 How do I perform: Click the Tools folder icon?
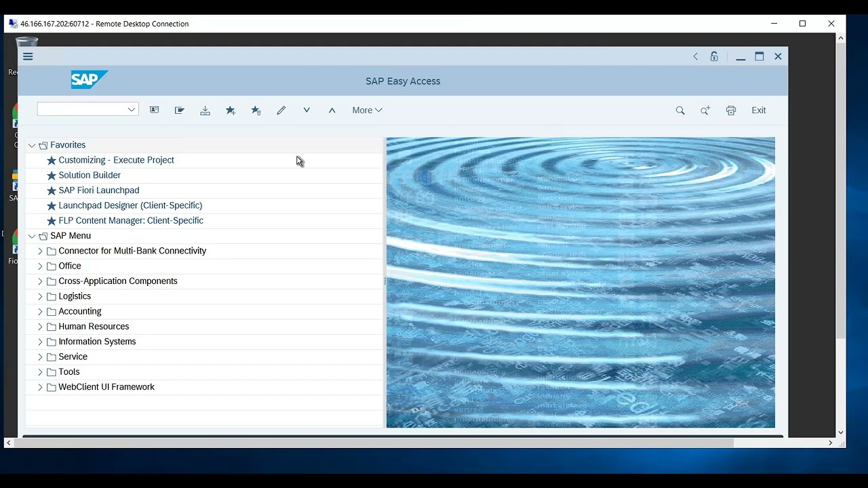tap(52, 372)
